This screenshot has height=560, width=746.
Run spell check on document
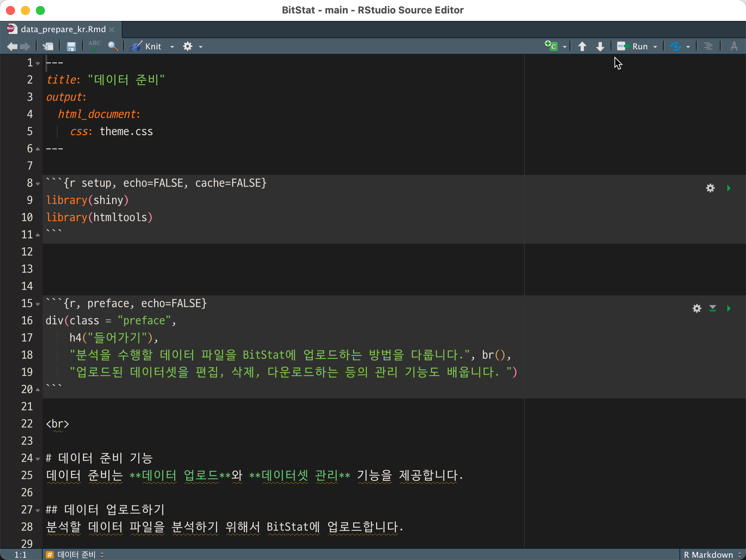tap(95, 46)
